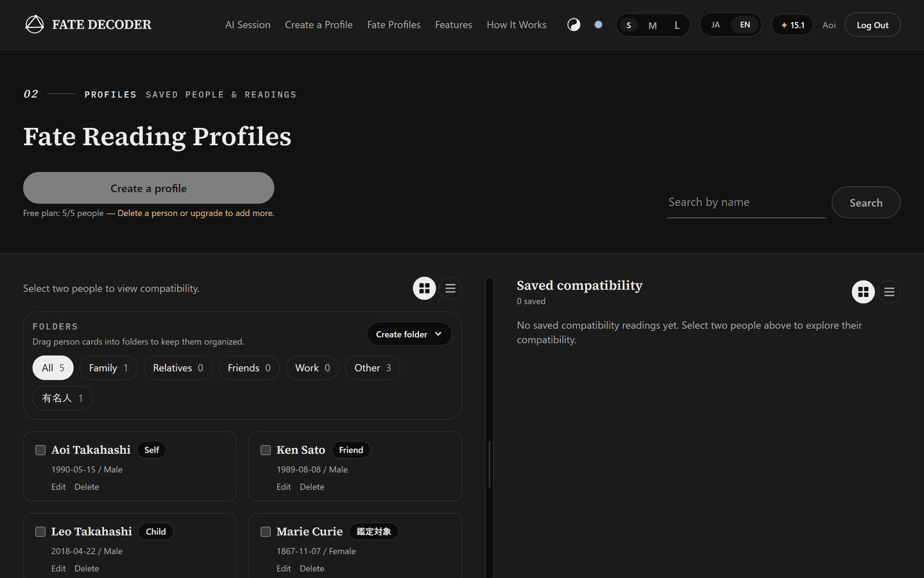Focus the Search by name field

coord(746,202)
